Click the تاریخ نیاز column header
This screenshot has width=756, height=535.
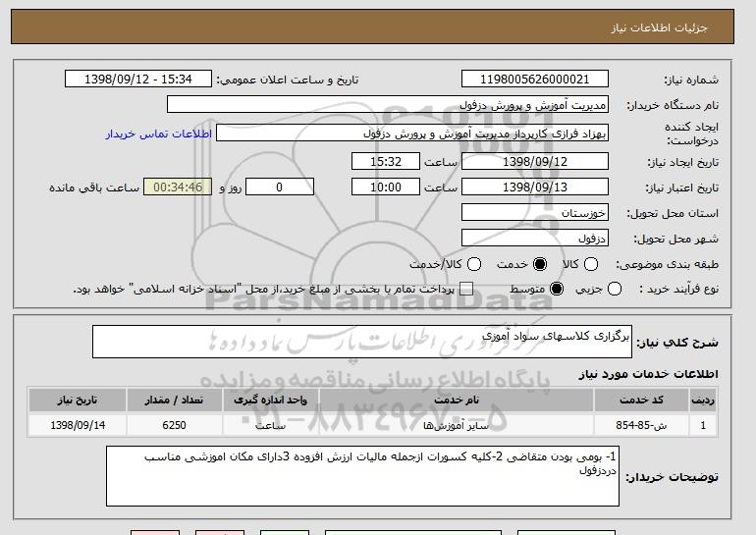(x=78, y=401)
